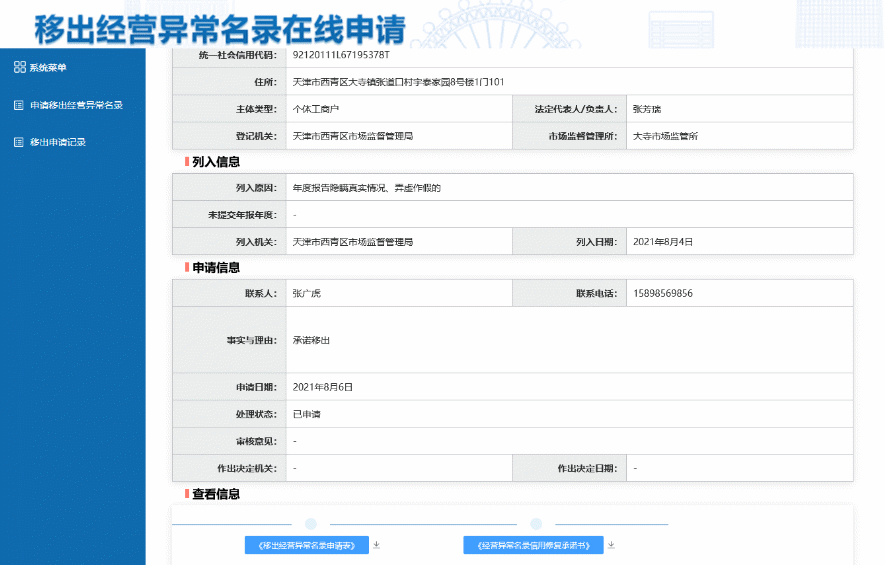Select the second step circle above 信用修复承诺书
This screenshot has height=565, width=885.
pos(536,524)
